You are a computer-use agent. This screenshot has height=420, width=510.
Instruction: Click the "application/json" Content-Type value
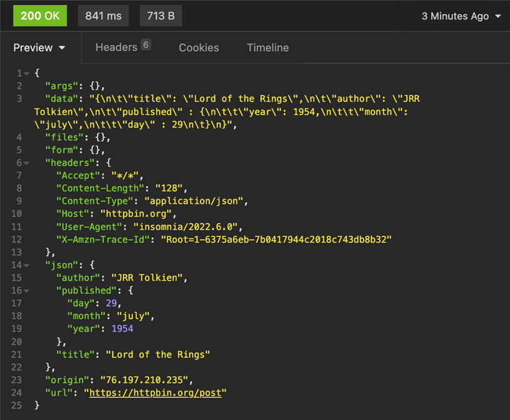pos(197,201)
